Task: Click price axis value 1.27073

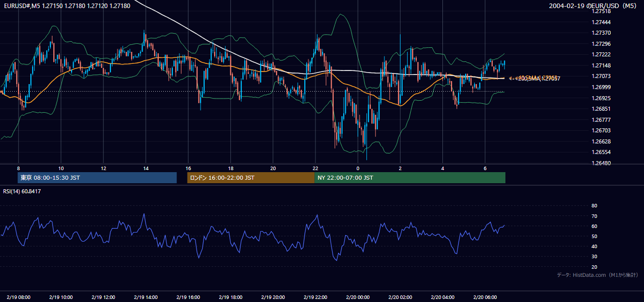Action: pos(602,76)
